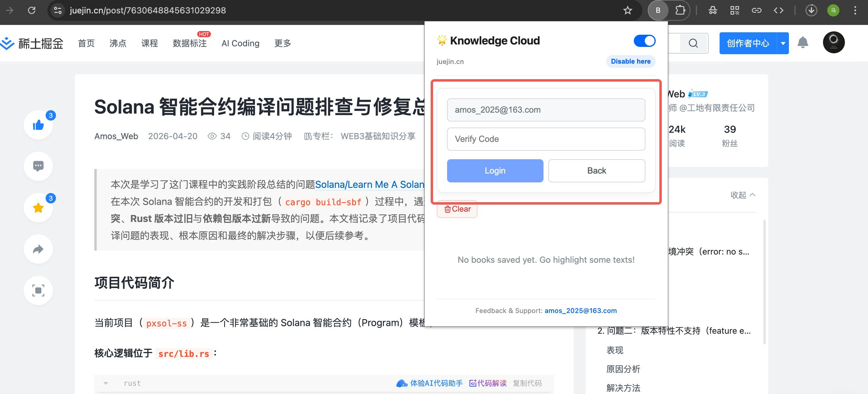Click the incognito-style spy extension icon
Image resolution: width=868 pixels, height=394 pixels.
pos(713,10)
